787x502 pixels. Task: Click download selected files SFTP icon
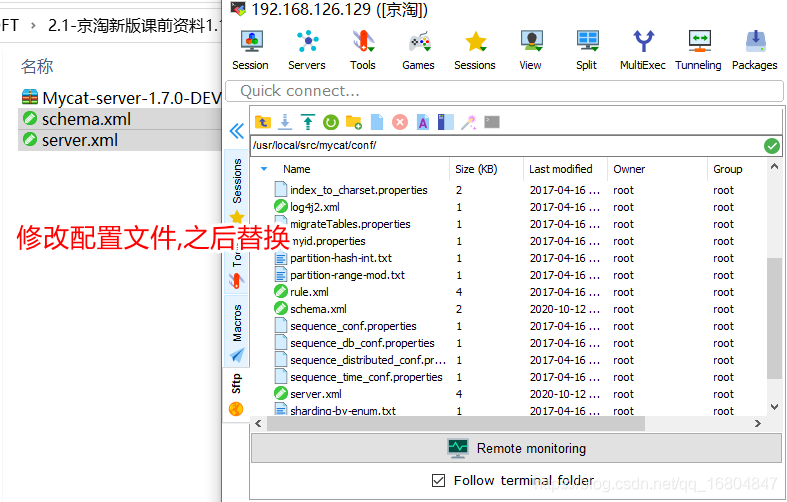pyautogui.click(x=285, y=122)
